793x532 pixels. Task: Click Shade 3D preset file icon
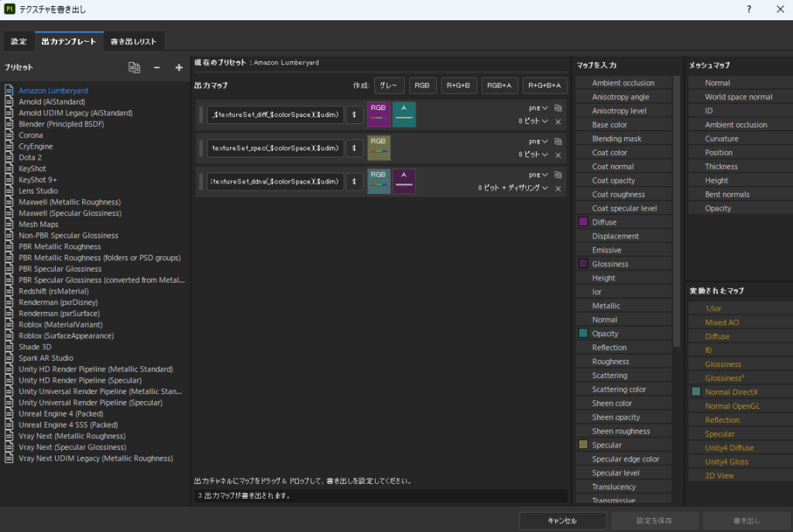click(x=9, y=347)
